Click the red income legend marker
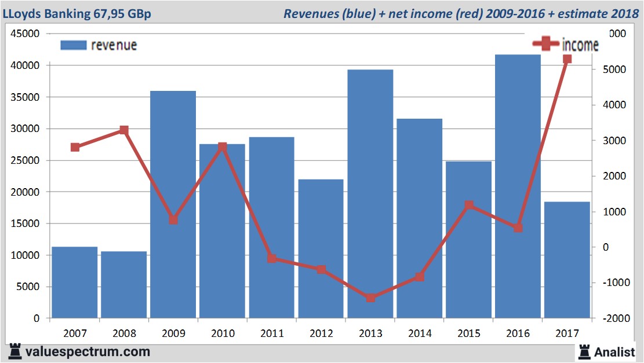644x363 pixels. tap(546, 43)
